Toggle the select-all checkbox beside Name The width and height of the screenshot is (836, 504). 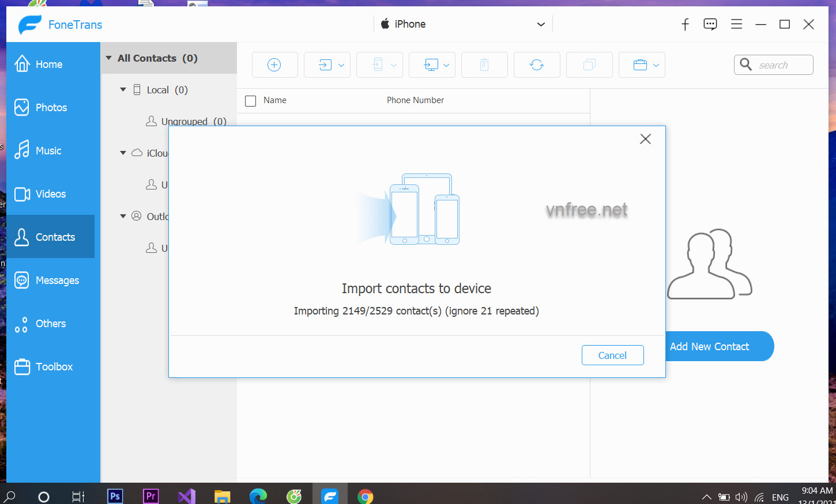click(x=251, y=101)
